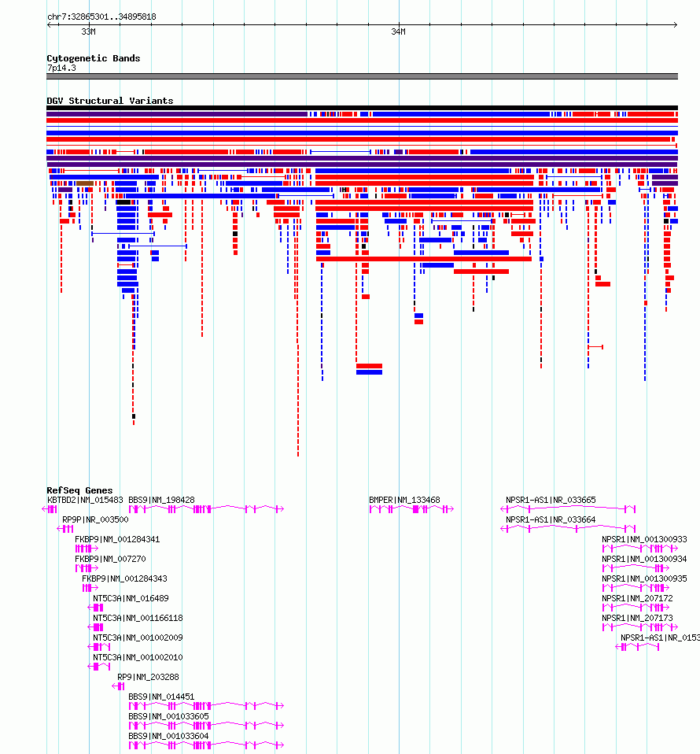Screen dimensions: 700x754
Task: Open the NPSR1|NM_001300933 transcript label
Action: [x=644, y=540]
